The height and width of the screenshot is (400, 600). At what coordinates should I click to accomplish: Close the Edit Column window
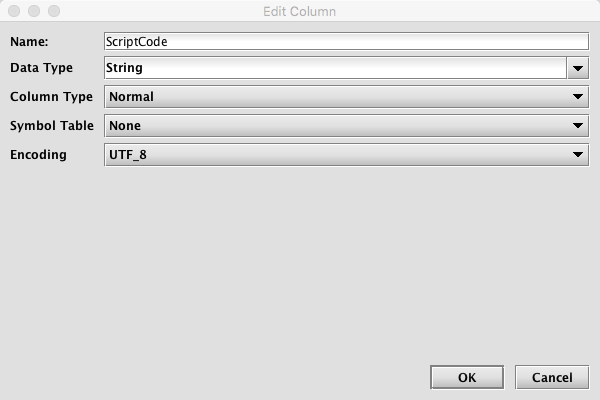click(x=14, y=11)
